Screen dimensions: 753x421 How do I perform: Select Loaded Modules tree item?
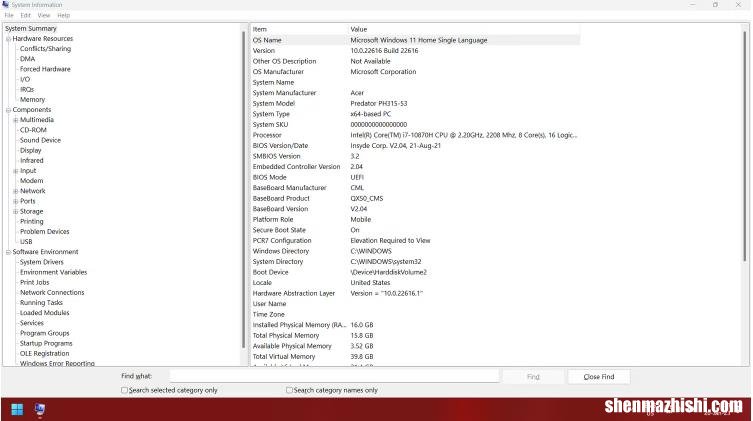click(45, 313)
